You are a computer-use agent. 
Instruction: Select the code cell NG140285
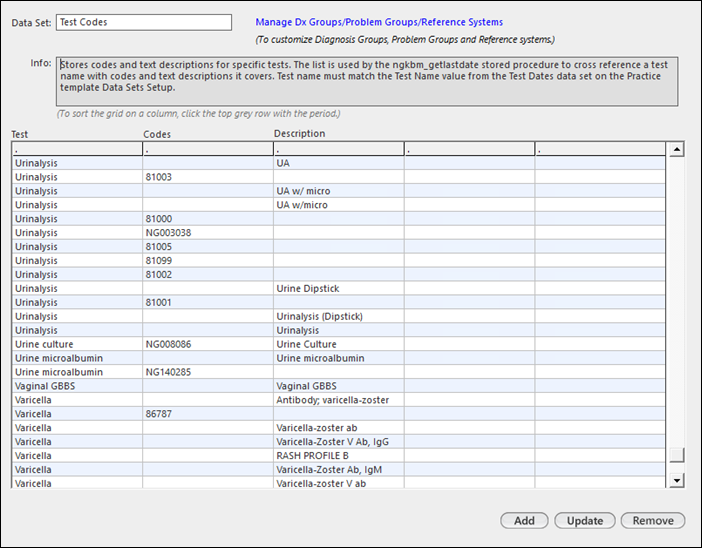coord(208,372)
